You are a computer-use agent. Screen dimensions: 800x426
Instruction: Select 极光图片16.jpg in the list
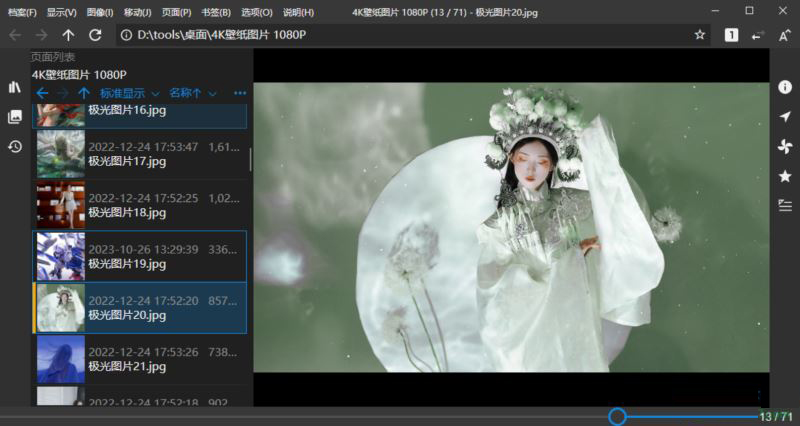[140, 116]
